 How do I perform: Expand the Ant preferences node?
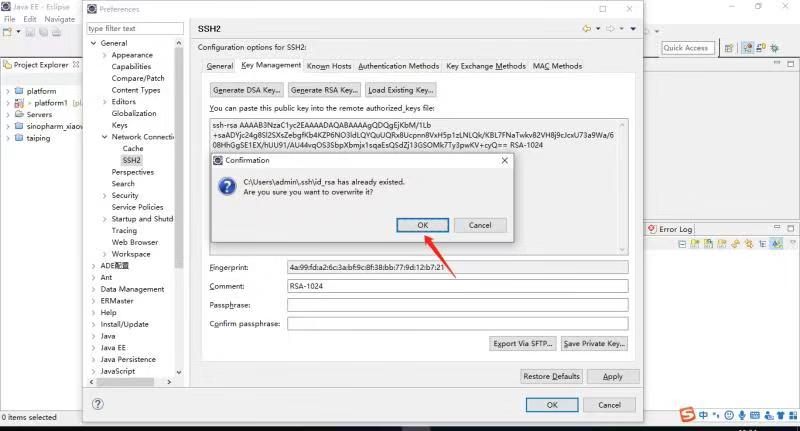(93, 277)
